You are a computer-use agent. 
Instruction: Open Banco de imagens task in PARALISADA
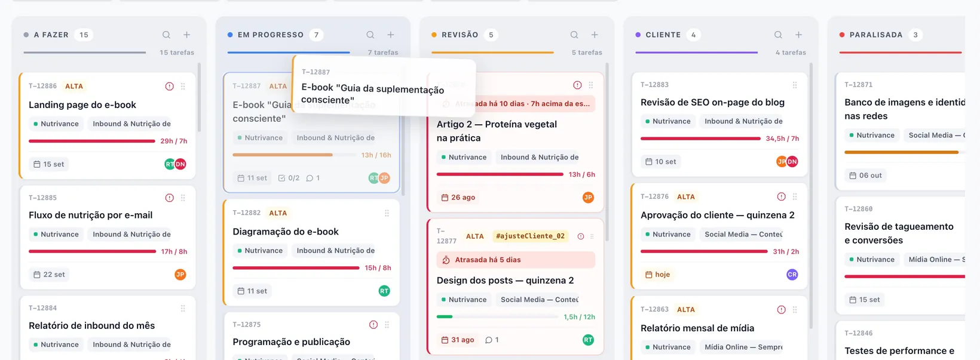tap(905, 109)
